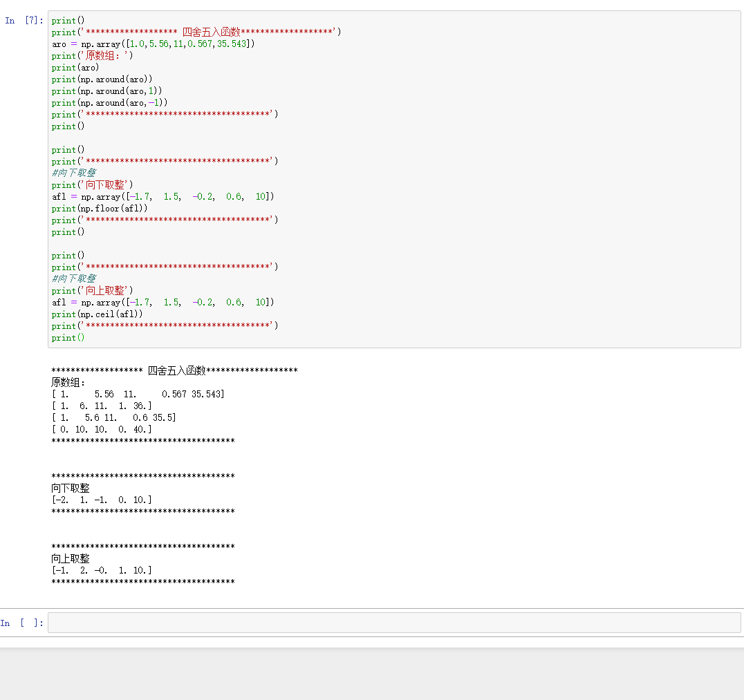Click the #向下取整 comment line

click(74, 173)
